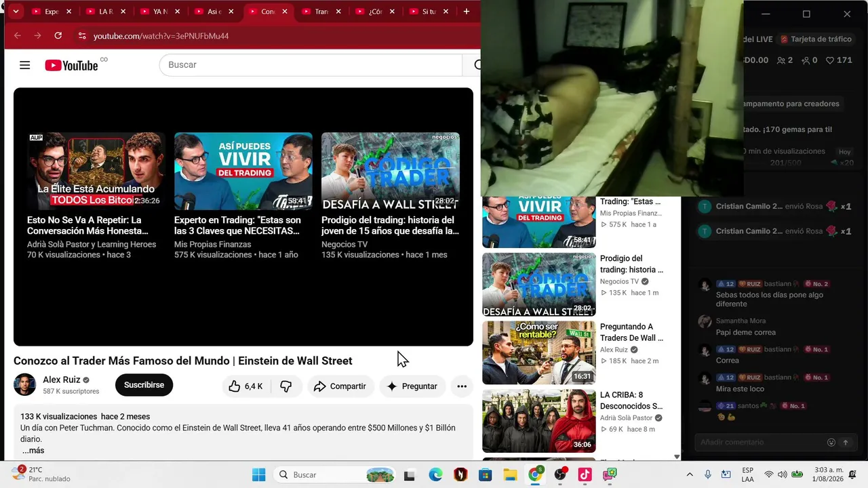The width and height of the screenshot is (868, 488).
Task: Open Microsoft Edge from the taskbar
Action: [435, 475]
